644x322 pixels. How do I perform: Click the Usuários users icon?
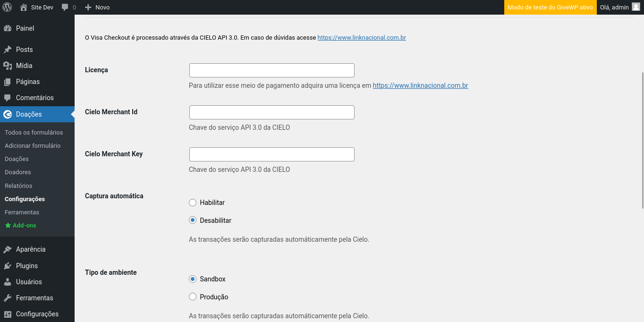point(8,282)
